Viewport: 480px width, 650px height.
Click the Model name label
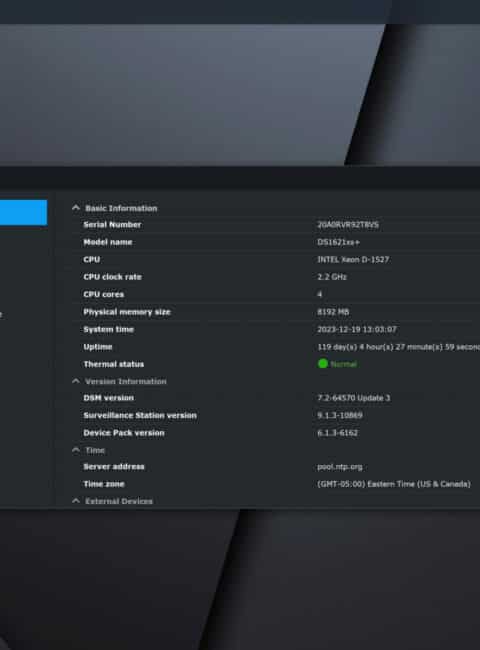tap(108, 242)
